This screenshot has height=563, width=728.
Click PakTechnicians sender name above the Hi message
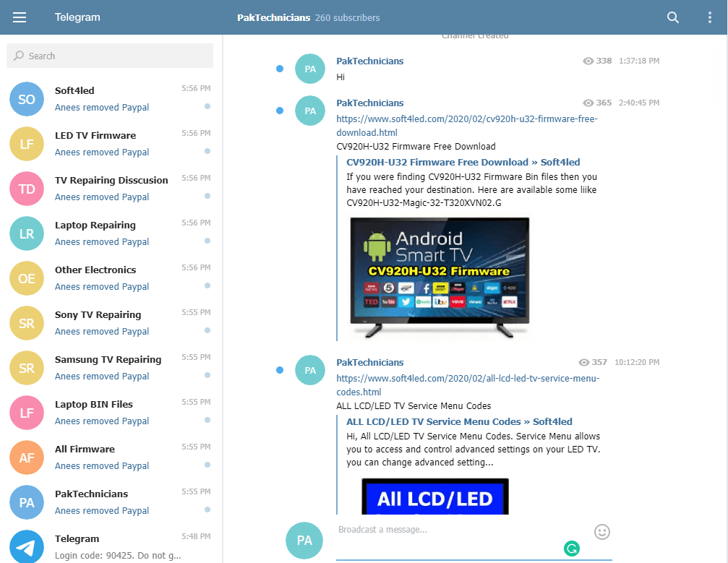370,61
